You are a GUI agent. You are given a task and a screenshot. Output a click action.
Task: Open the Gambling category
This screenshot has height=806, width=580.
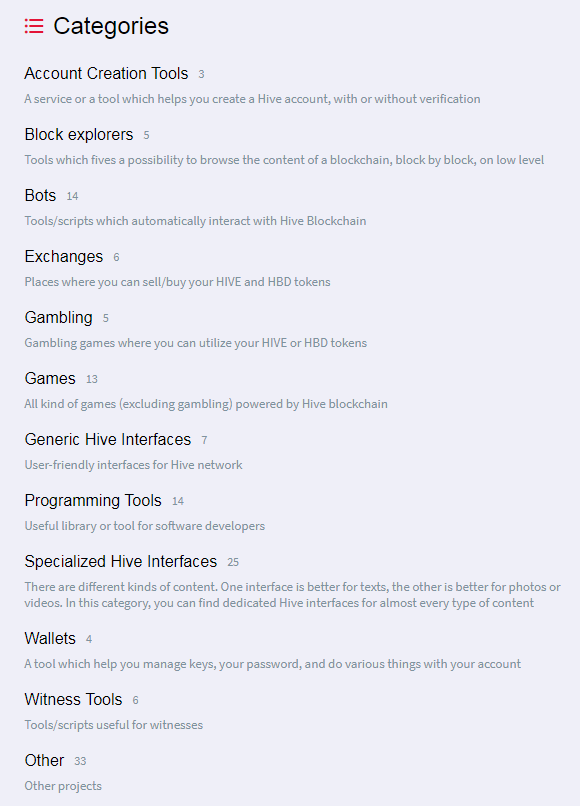pos(59,318)
